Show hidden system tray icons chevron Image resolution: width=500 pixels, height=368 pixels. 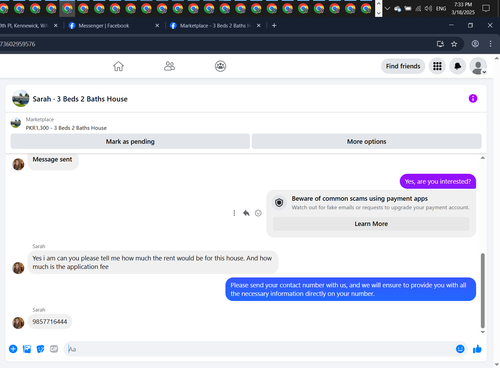click(x=387, y=8)
